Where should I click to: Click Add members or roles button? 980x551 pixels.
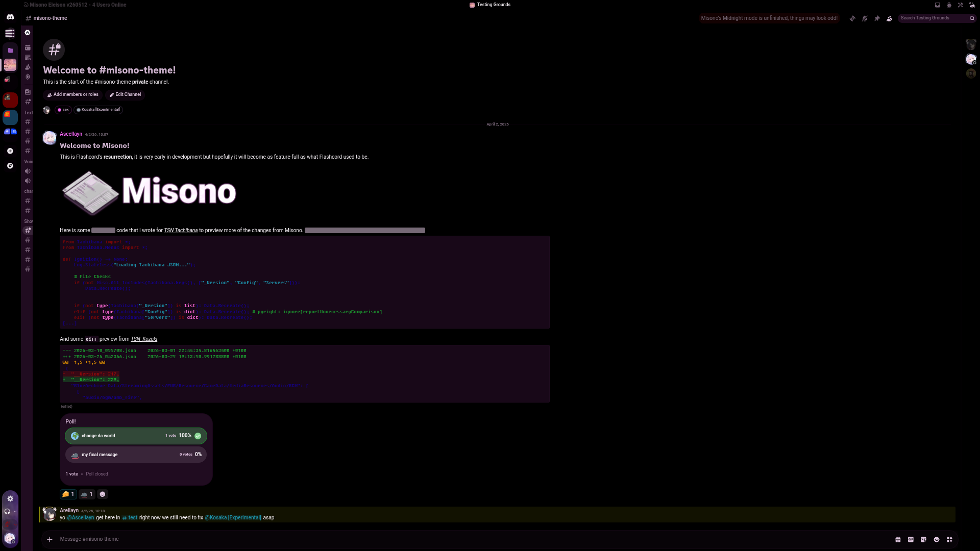pos(72,95)
